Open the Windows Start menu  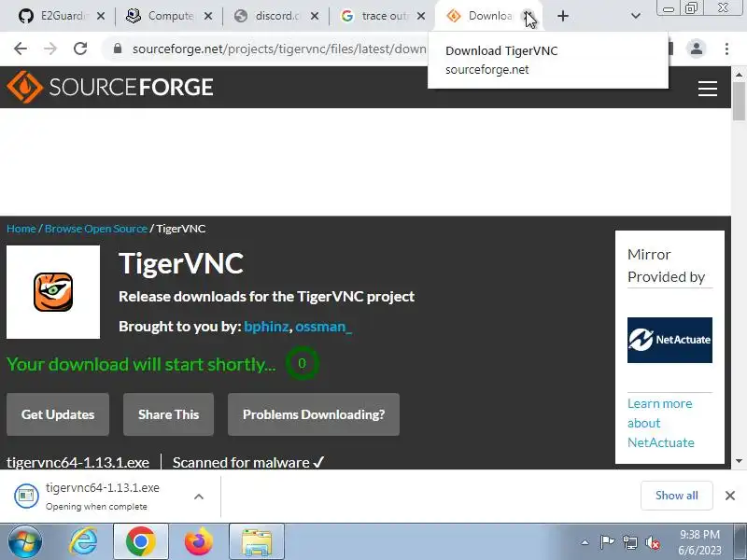[x=24, y=541]
